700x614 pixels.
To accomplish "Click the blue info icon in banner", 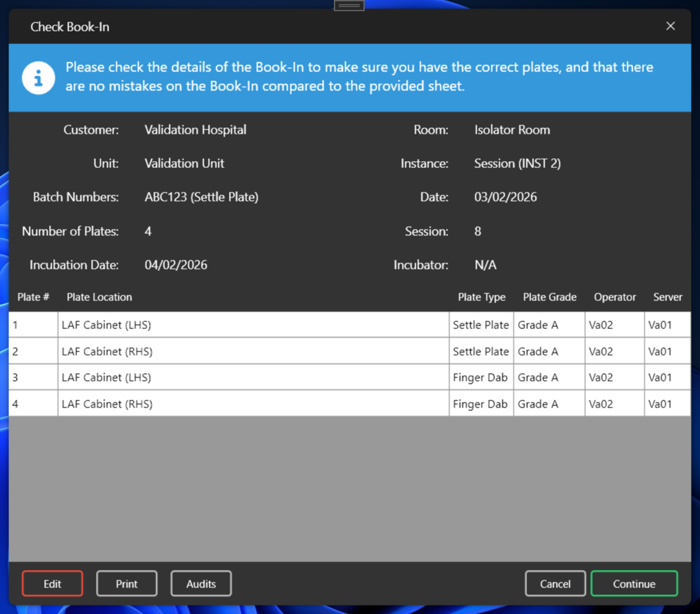I will pos(38,78).
